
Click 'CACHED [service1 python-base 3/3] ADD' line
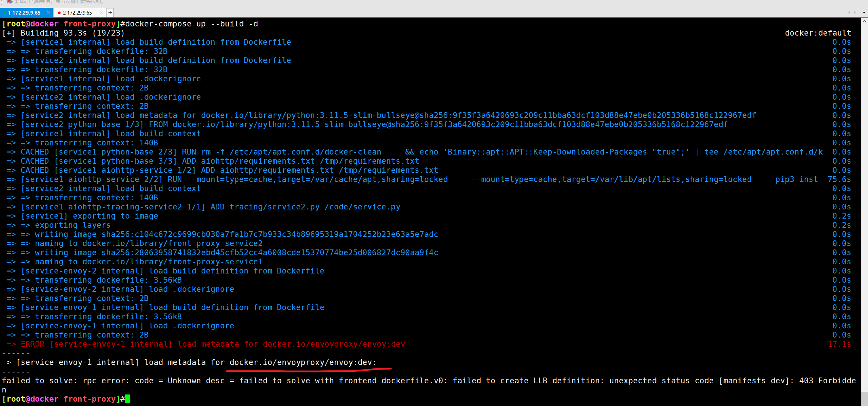[220, 161]
